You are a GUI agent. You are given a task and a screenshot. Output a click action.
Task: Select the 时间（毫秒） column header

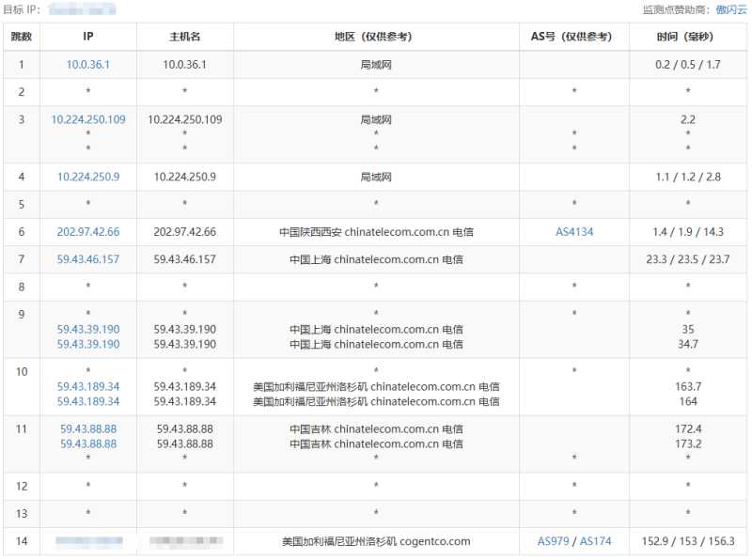coord(688,37)
